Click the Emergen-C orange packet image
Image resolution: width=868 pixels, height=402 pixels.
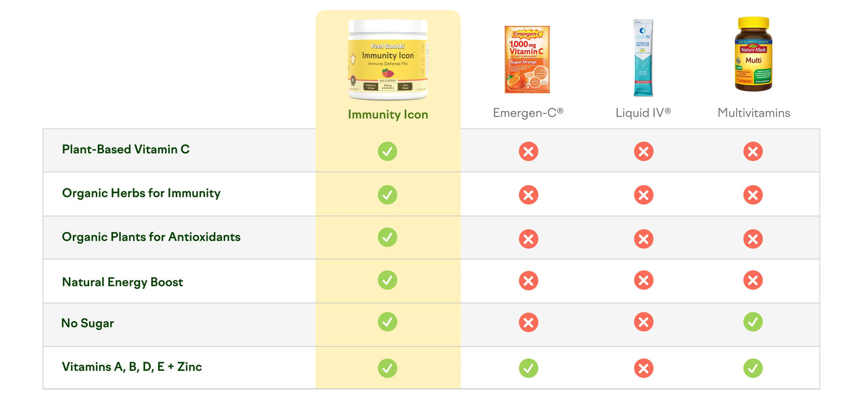527,59
